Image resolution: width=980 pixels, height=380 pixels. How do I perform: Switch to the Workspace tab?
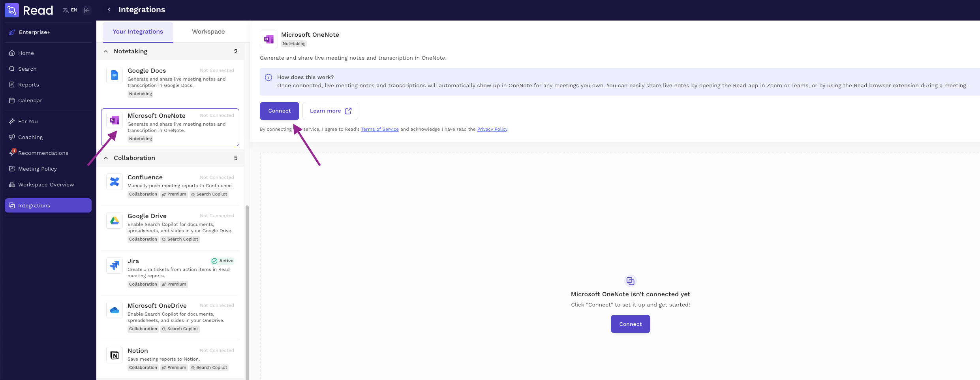click(x=208, y=32)
